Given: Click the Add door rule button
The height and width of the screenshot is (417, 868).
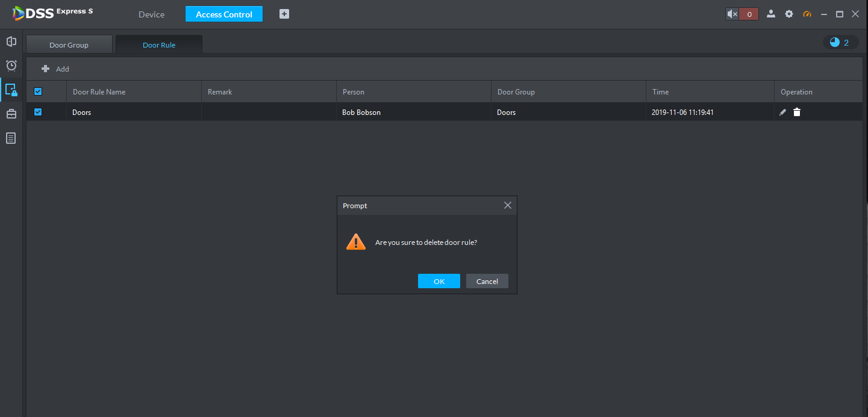Looking at the screenshot, I should 55,69.
